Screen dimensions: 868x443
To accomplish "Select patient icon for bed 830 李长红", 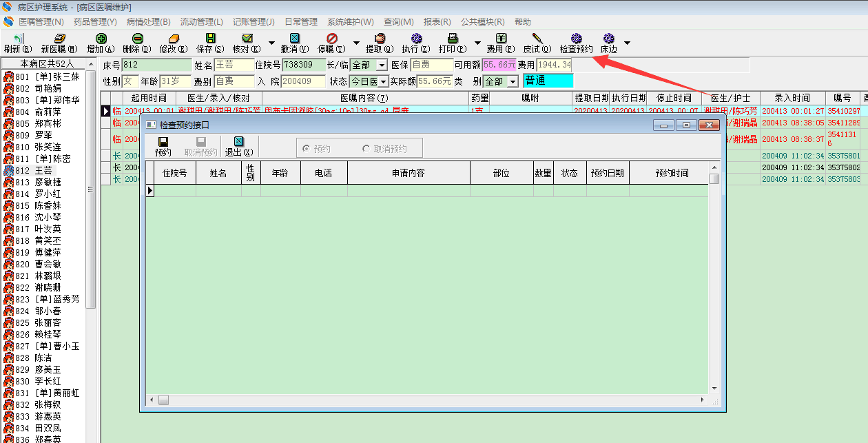I will pos(8,381).
